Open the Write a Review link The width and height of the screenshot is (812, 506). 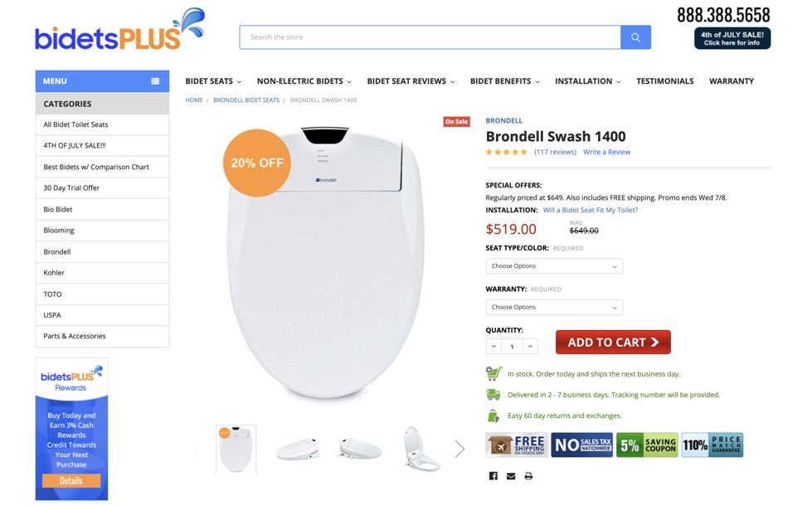tap(606, 153)
